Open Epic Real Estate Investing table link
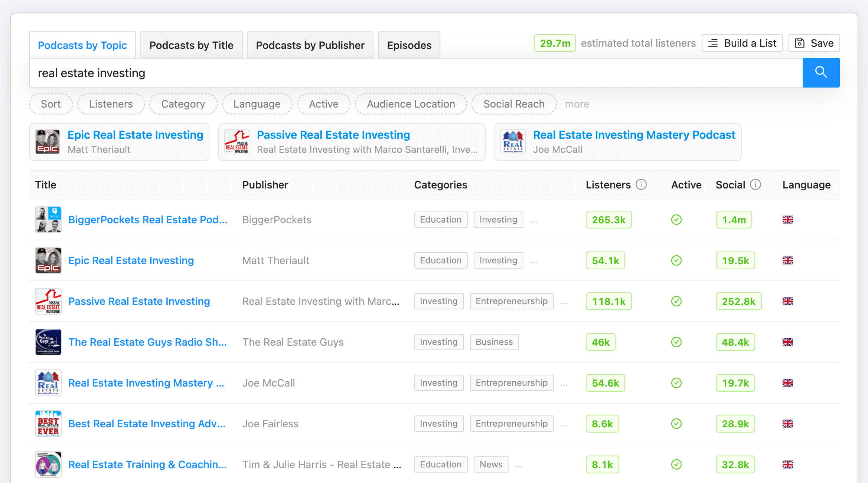This screenshot has height=483, width=868. (131, 260)
